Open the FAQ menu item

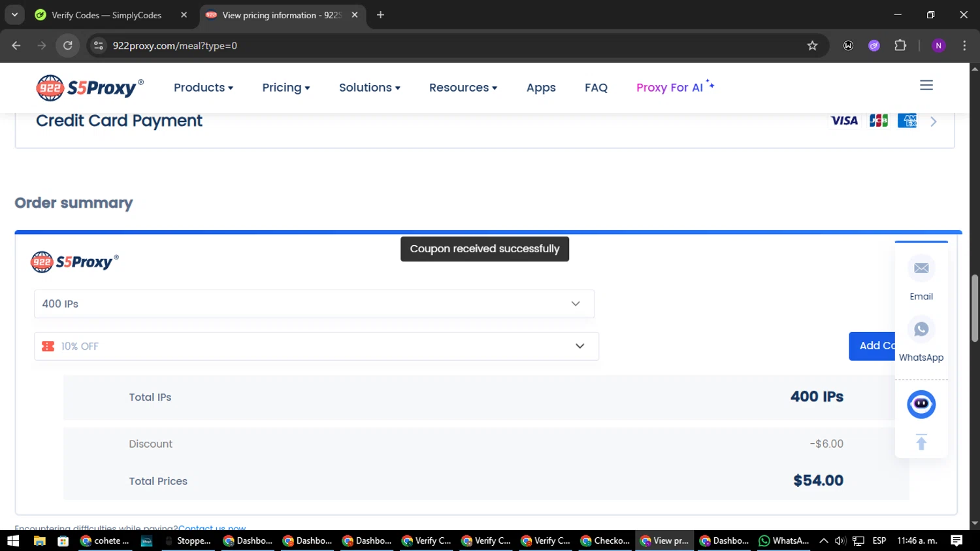[596, 88]
